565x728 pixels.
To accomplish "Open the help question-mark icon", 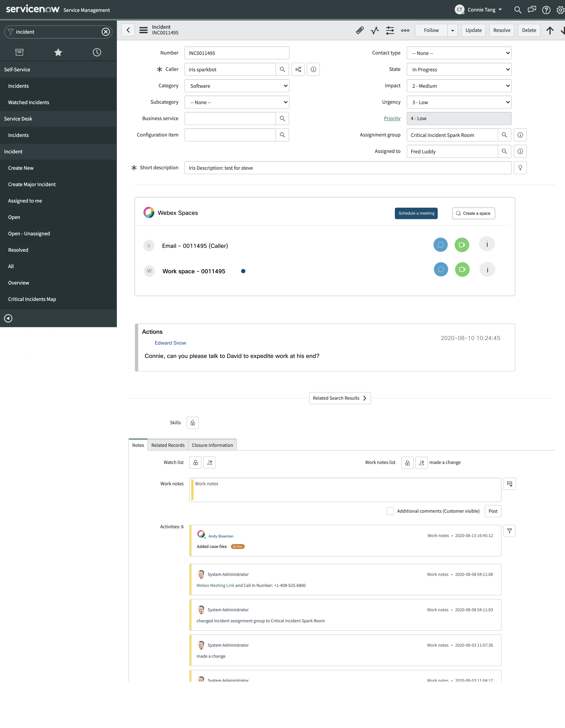I will point(546,10).
